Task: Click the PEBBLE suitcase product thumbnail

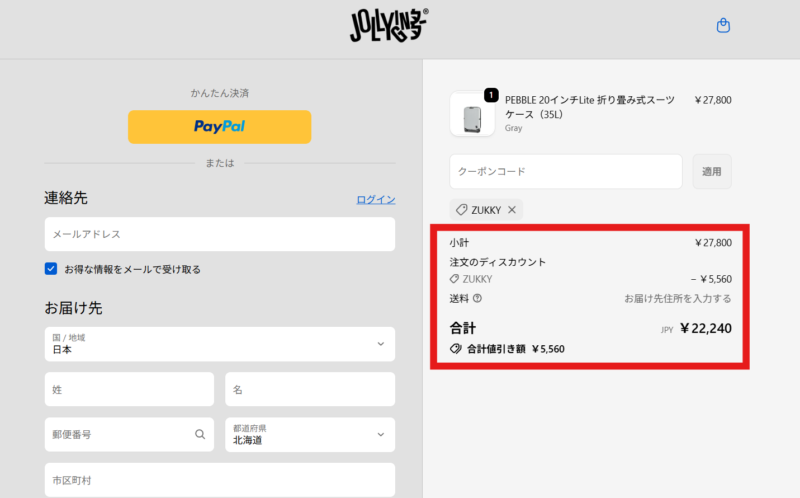Action: coord(472,115)
